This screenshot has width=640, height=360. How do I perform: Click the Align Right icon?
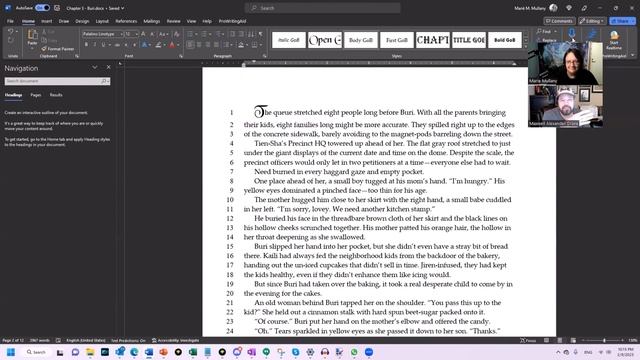(208, 45)
